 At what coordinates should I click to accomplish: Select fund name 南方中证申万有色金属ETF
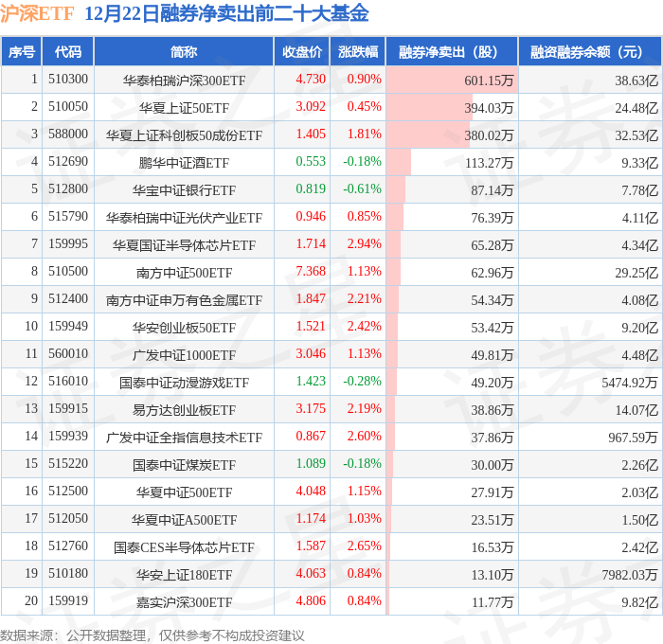click(x=184, y=300)
